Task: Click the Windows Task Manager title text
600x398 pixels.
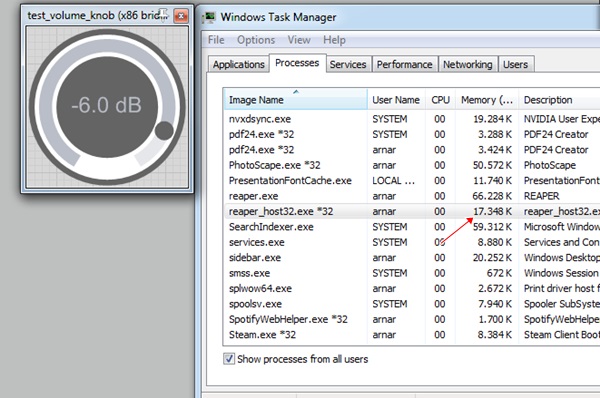Action: coord(278,17)
